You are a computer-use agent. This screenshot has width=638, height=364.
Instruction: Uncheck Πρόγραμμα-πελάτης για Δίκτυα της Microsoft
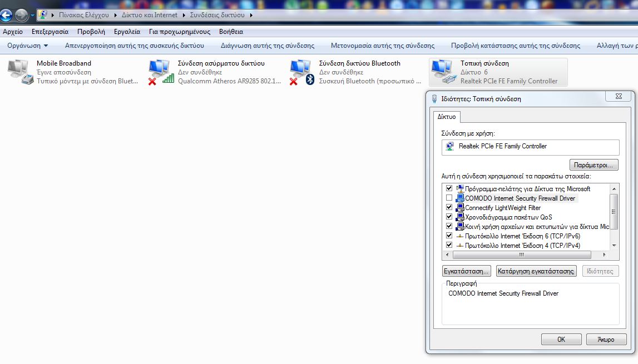449,188
